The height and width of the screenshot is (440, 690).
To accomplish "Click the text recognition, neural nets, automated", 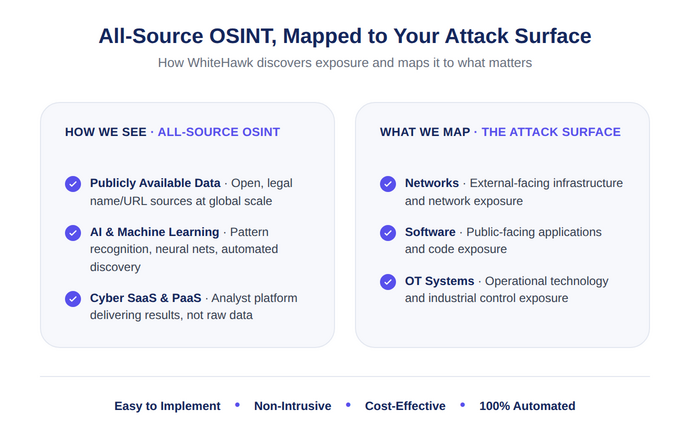I will (x=184, y=249).
